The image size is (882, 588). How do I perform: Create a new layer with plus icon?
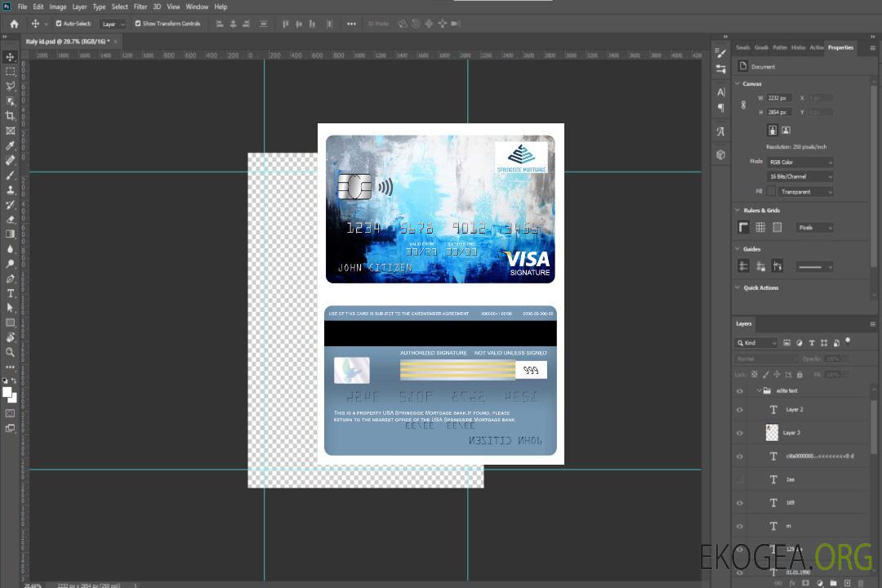pyautogui.click(x=847, y=583)
